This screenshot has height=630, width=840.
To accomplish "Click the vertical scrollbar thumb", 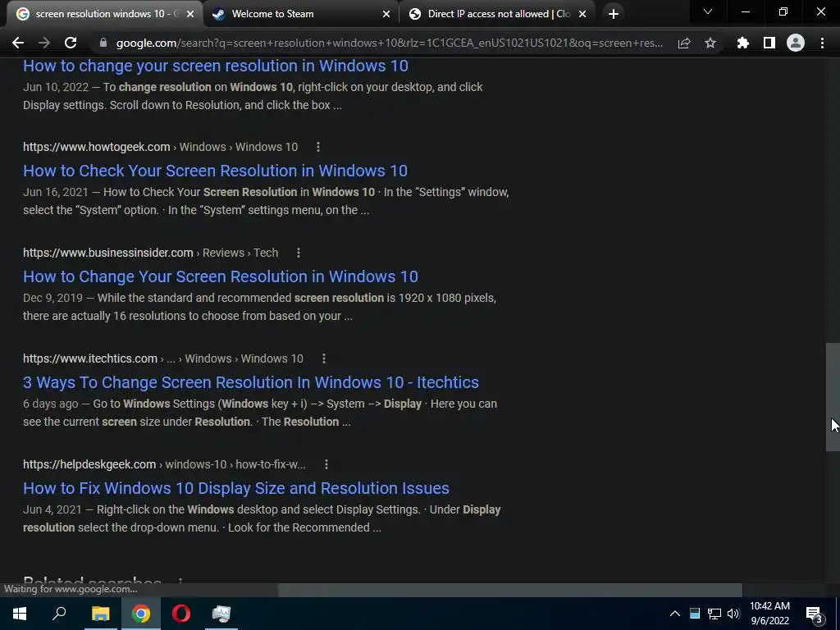I will tap(833, 397).
